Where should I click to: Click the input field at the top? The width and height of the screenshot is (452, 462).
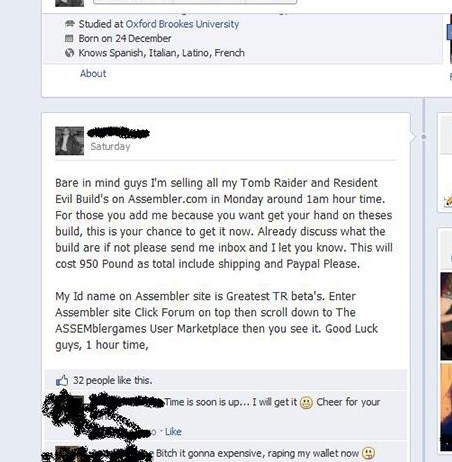[x=195, y=2]
